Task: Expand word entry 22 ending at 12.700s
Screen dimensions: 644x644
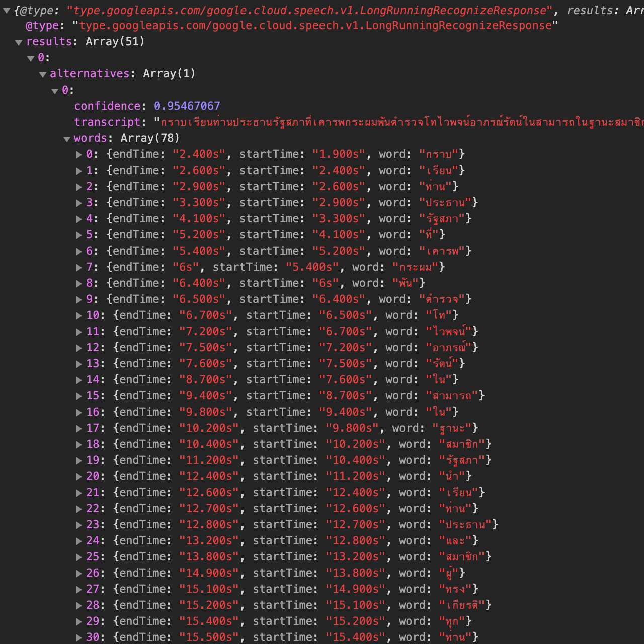Action: (x=79, y=509)
